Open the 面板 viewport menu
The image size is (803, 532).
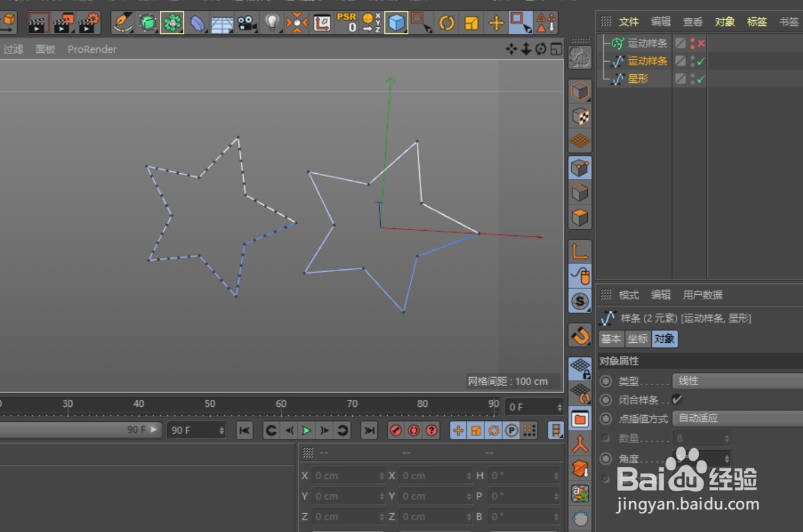(x=45, y=49)
